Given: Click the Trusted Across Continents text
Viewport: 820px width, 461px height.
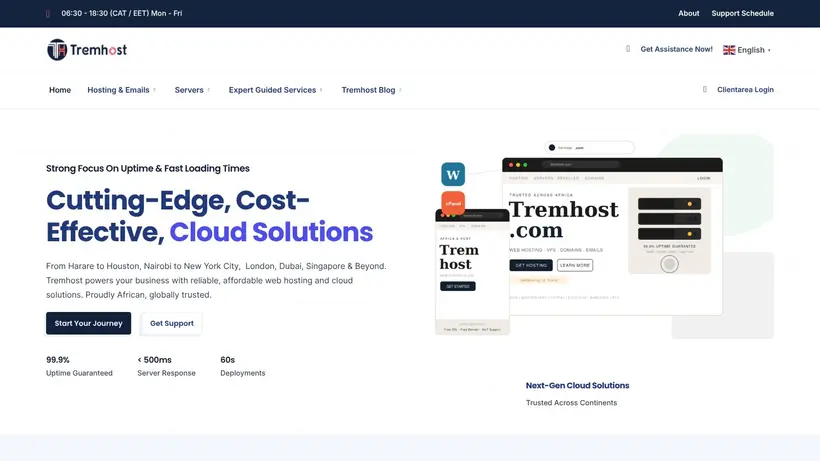Looking at the screenshot, I should click(571, 402).
